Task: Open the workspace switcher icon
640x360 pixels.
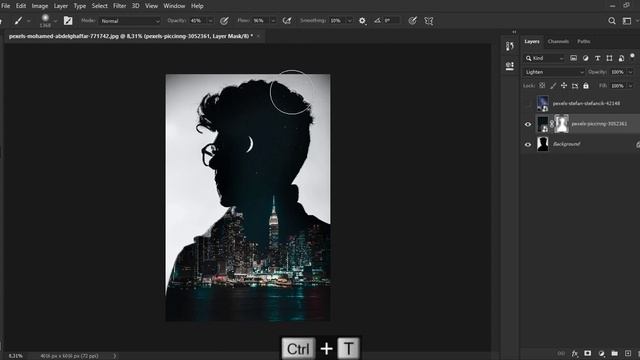Action: pos(627,21)
